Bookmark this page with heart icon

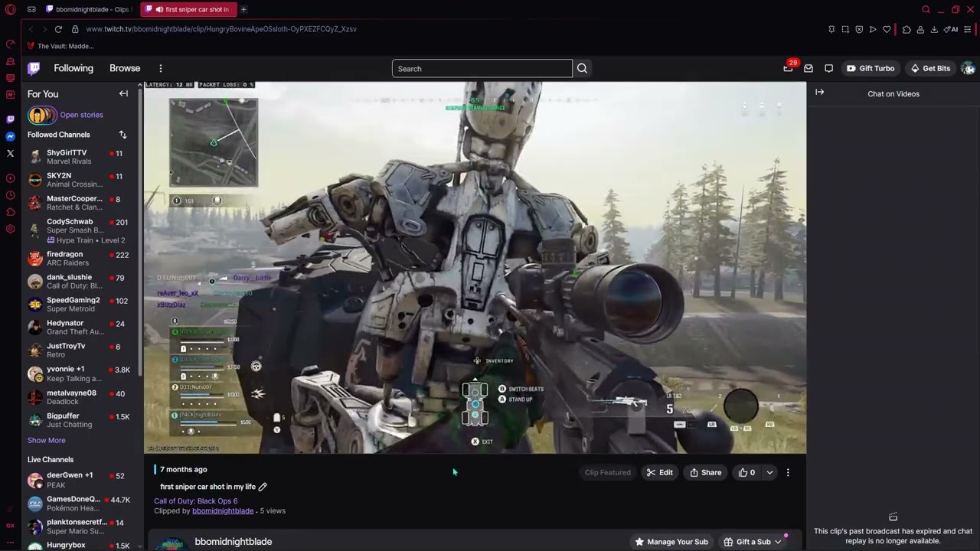pos(887,29)
